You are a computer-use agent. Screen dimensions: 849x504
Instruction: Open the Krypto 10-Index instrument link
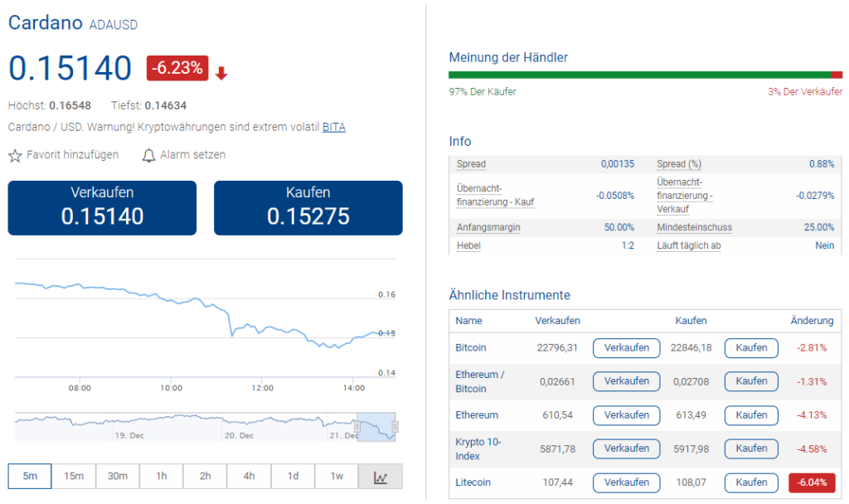(x=478, y=448)
